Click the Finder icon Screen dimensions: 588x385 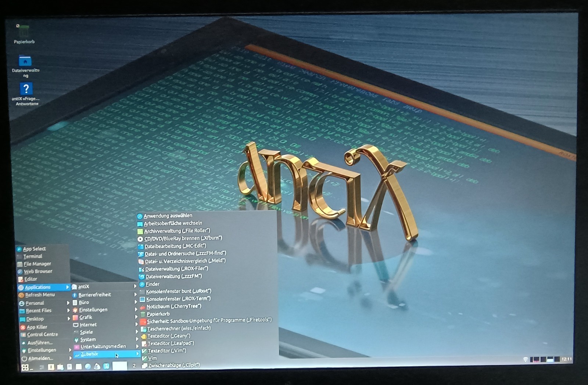(142, 284)
